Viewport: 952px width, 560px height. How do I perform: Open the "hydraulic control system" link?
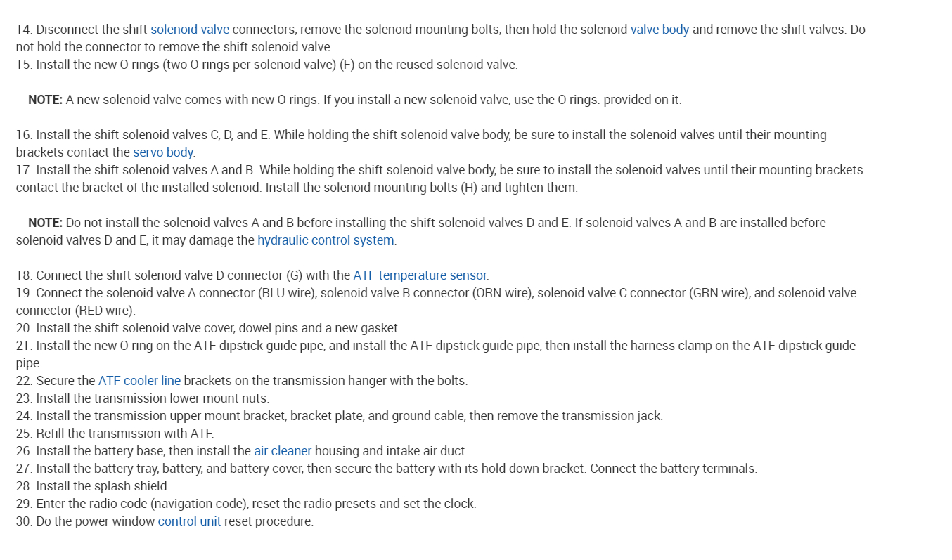[326, 240]
